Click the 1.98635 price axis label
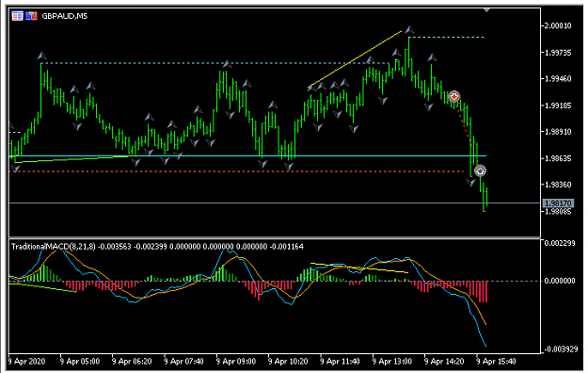 [x=558, y=158]
